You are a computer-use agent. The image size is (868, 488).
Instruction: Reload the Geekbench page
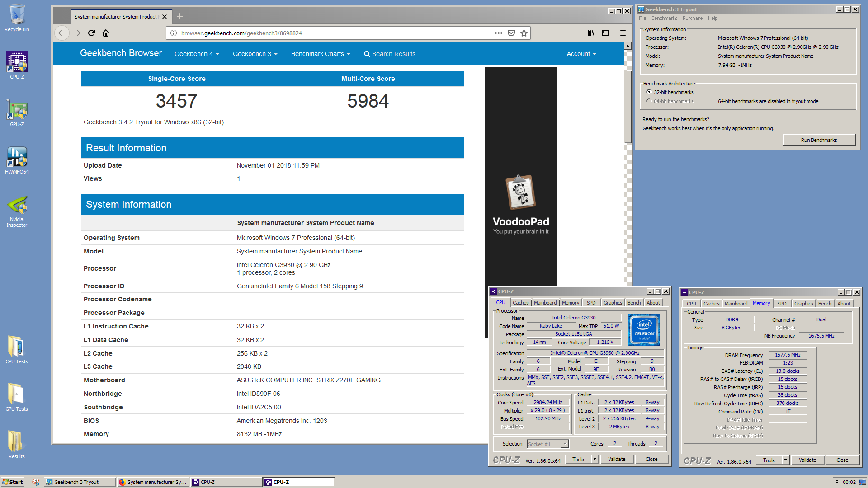click(91, 33)
